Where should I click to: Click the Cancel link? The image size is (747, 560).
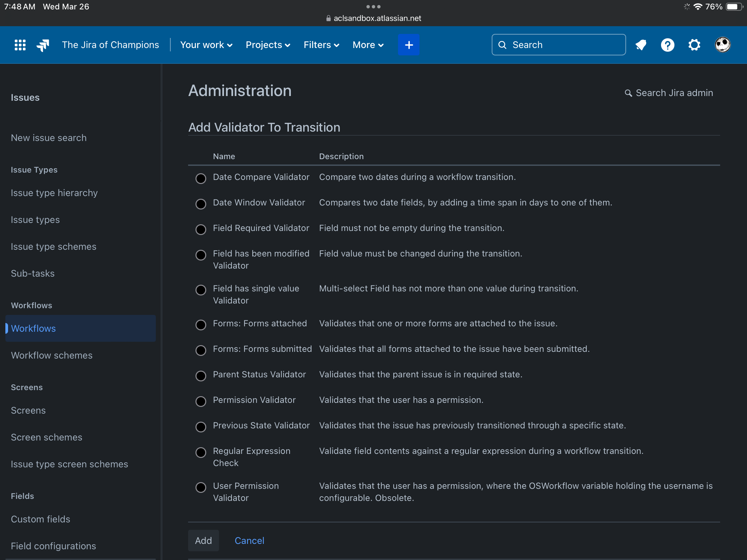[x=249, y=541]
